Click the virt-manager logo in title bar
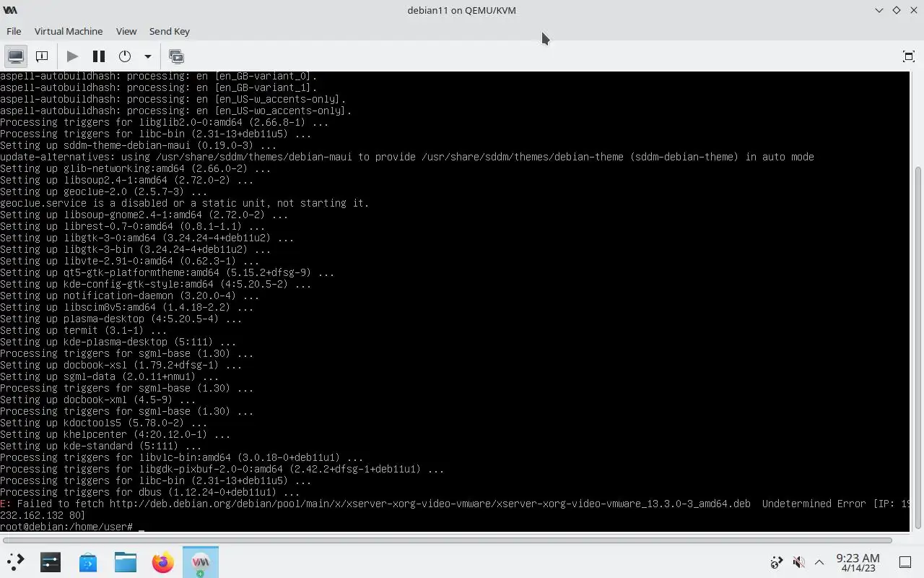 (x=10, y=10)
